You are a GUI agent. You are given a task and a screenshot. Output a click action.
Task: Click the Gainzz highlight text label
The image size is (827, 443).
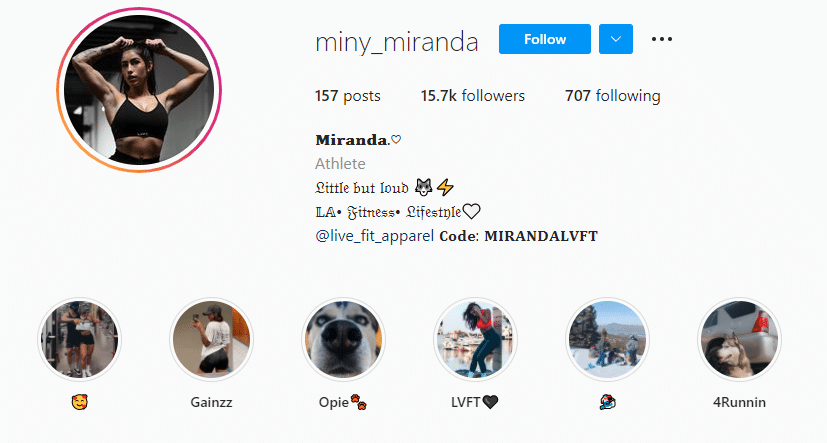[x=211, y=402]
